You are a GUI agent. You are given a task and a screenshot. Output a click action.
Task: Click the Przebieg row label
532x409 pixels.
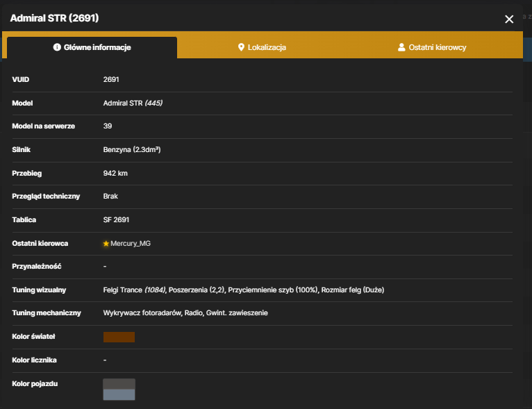tap(27, 174)
